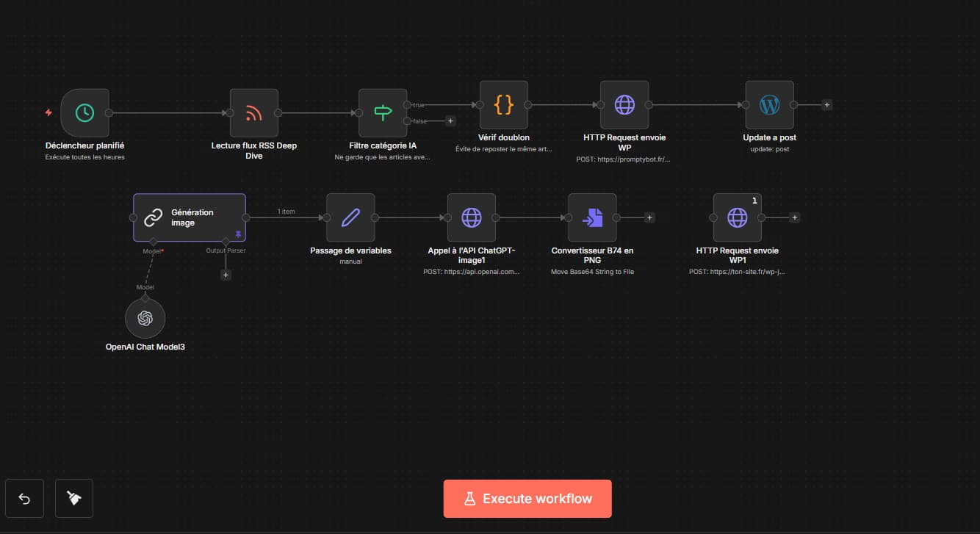980x534 pixels.
Task: Click the OpenAI Chat Model3 node
Action: point(145,318)
